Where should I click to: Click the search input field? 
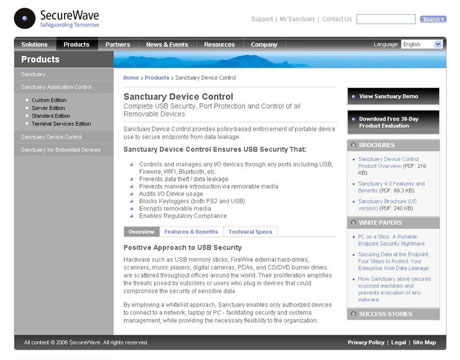pos(386,19)
